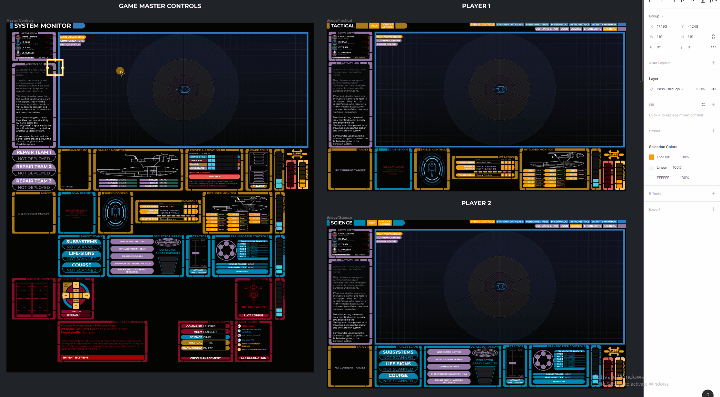Add an effect with Effects plus icon
This screenshot has height=397, width=720.
click(x=714, y=194)
